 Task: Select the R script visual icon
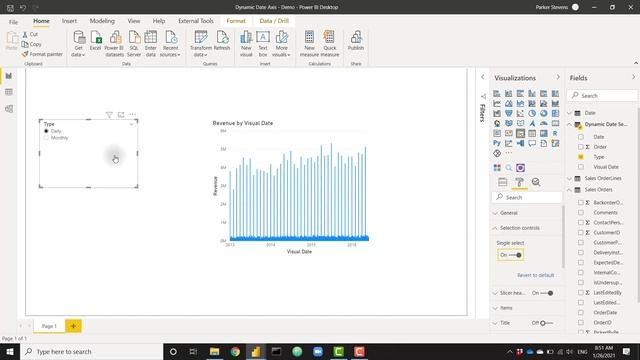click(x=555, y=133)
